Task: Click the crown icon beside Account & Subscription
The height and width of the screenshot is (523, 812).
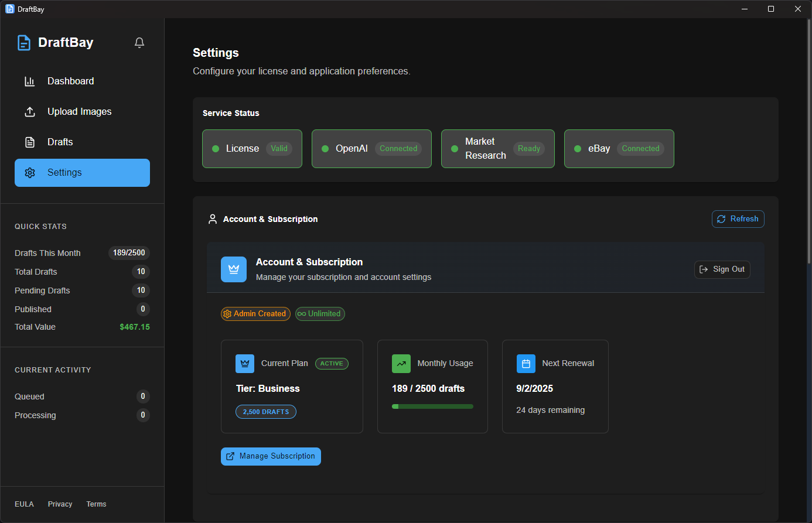Action: (x=234, y=269)
